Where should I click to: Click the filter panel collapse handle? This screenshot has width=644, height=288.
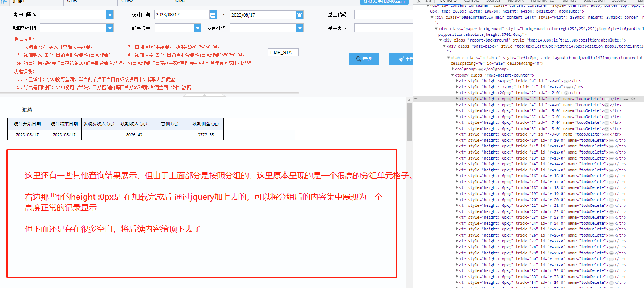(204, 95)
